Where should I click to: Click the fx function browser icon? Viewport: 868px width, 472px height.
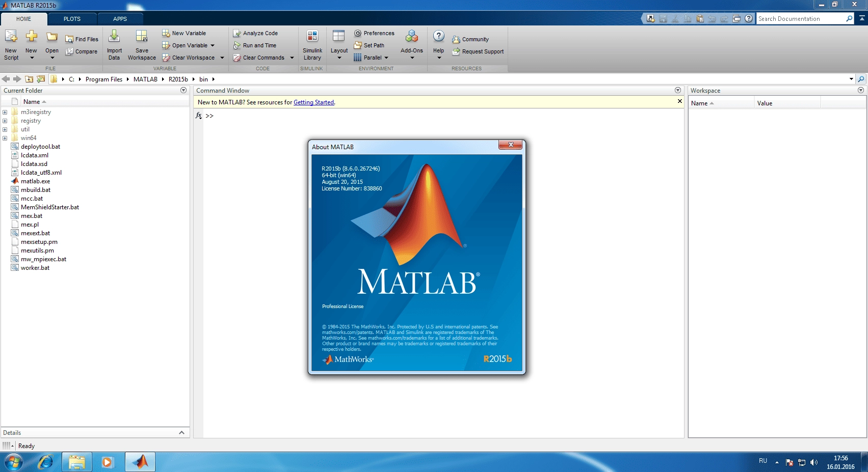tap(199, 116)
